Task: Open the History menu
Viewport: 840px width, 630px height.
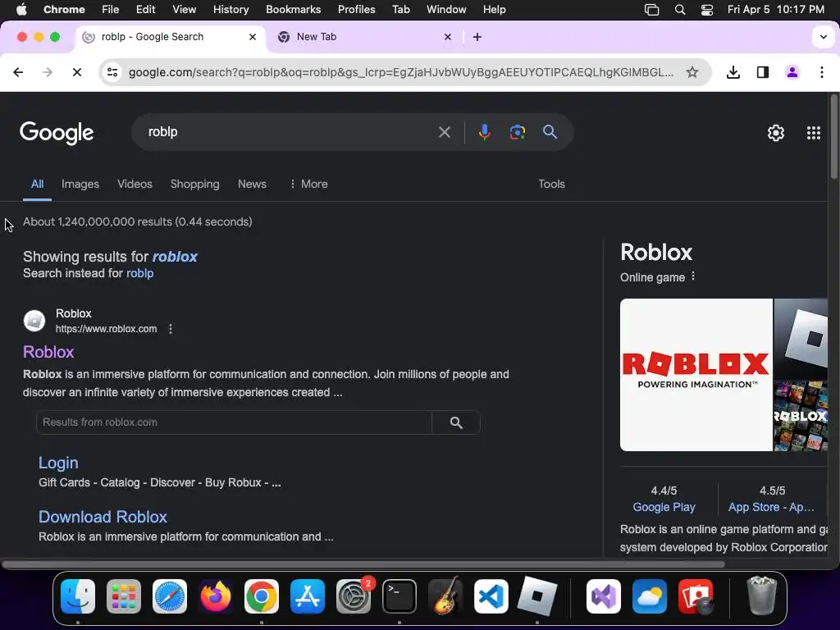Action: click(x=231, y=10)
